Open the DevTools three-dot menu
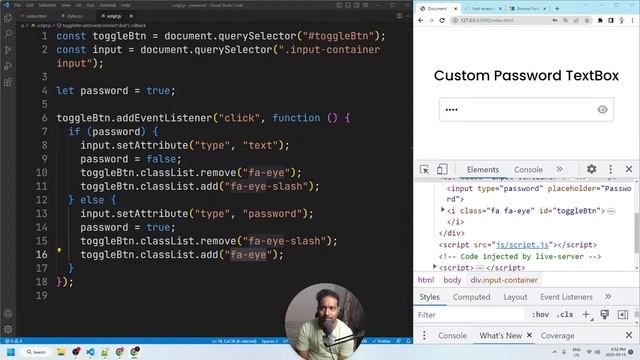This screenshot has width=640, height=360. (610, 169)
